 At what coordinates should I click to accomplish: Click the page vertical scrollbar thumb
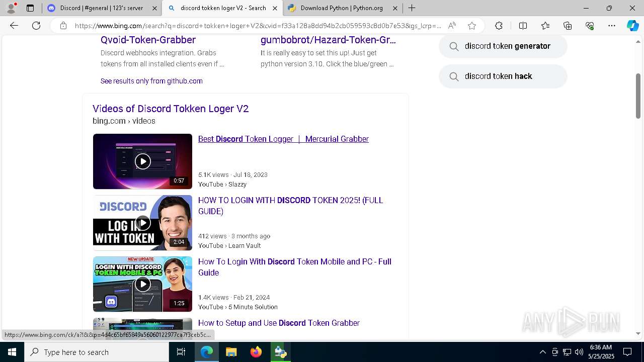[638, 96]
